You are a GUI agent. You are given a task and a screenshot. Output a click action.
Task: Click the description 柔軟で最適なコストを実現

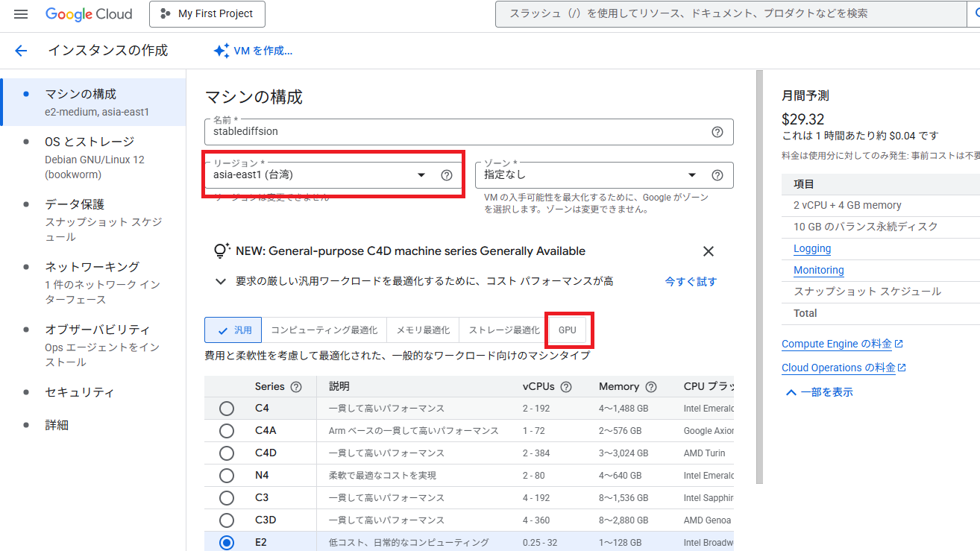(x=383, y=476)
